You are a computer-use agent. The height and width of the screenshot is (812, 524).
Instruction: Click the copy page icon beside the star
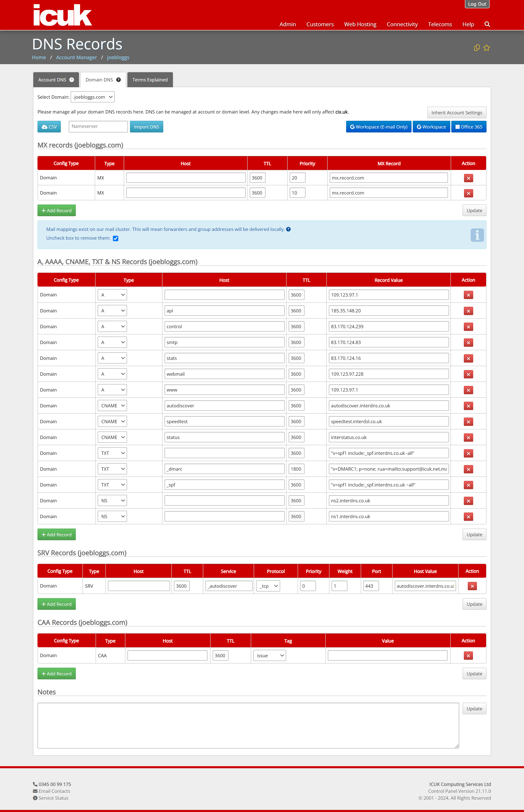coord(477,48)
